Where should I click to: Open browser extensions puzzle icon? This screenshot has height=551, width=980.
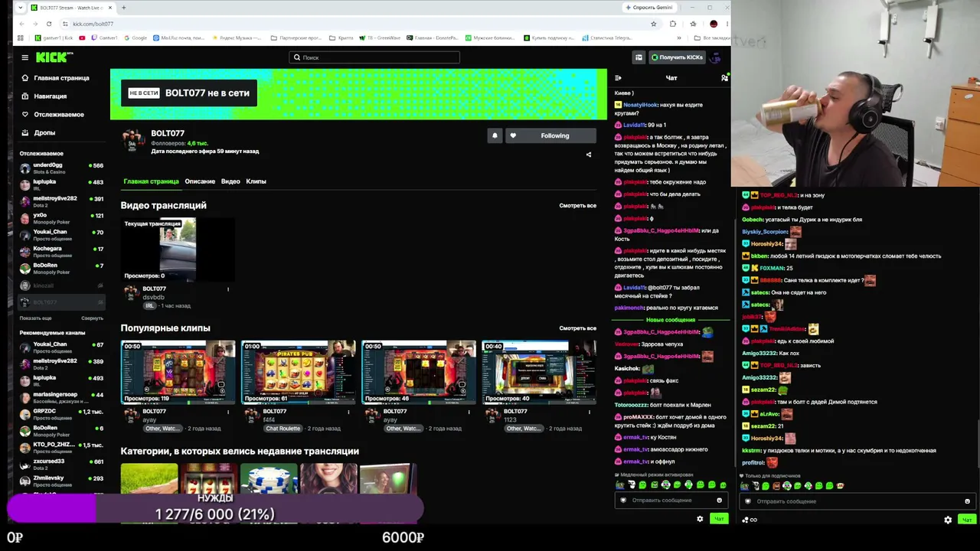[x=673, y=24]
